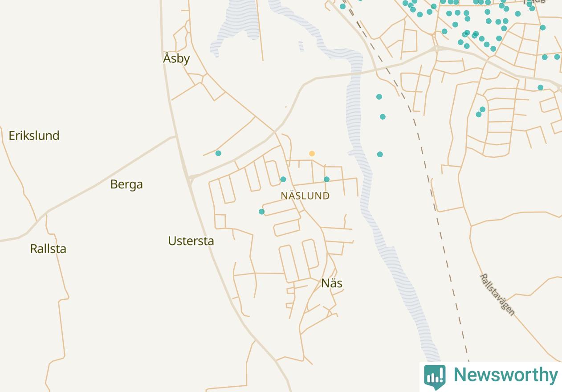Select the topmost teal marker east of river
Viewport: 562px width, 392px height.
[379, 97]
